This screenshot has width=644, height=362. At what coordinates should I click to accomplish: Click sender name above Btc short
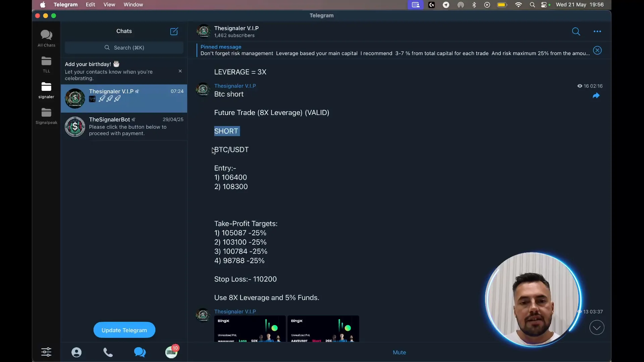tap(235, 86)
